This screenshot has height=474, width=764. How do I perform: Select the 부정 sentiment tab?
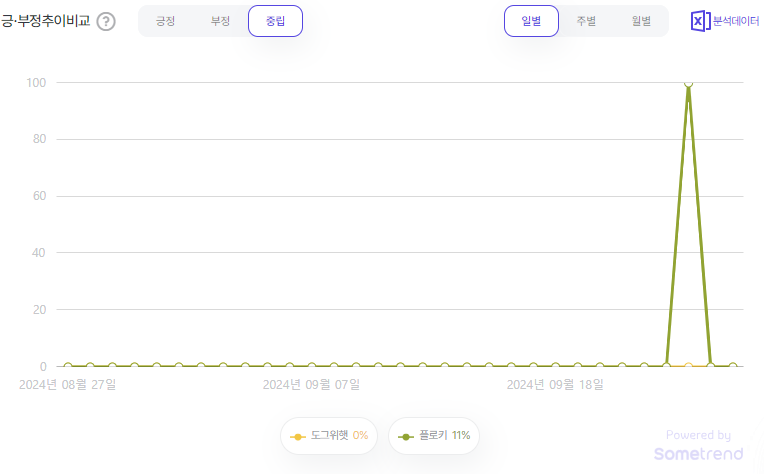click(x=220, y=21)
